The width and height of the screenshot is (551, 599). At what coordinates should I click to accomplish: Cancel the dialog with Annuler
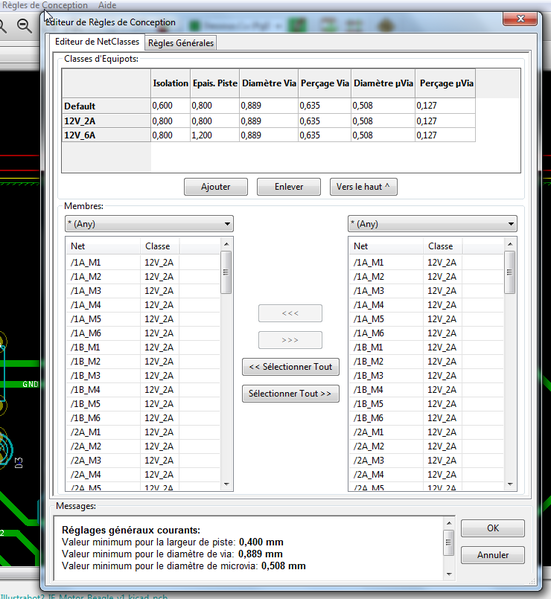[x=493, y=555]
